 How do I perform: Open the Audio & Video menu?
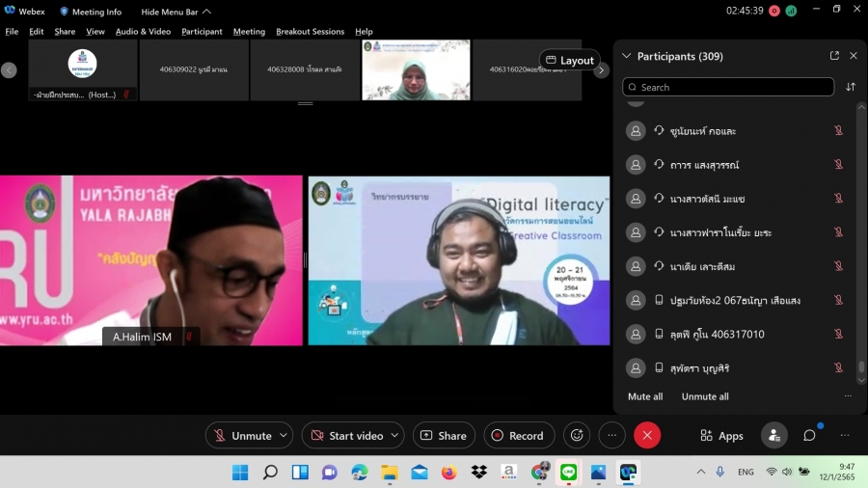pos(143,31)
